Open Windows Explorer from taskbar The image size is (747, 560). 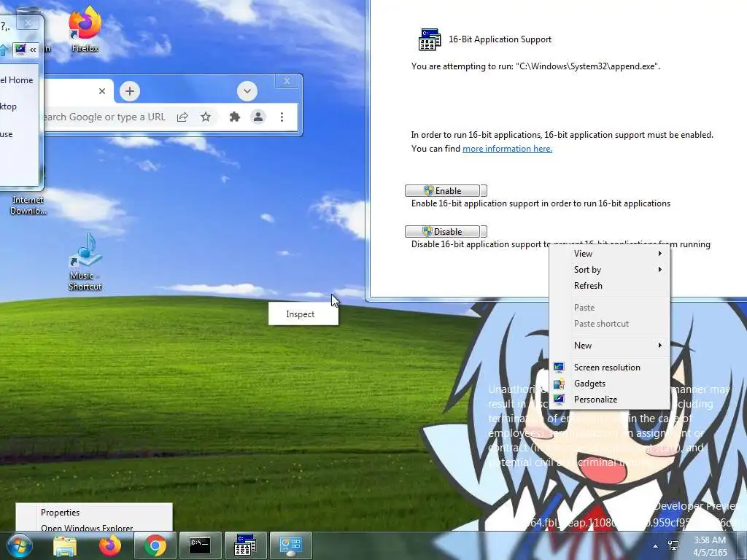click(x=65, y=545)
